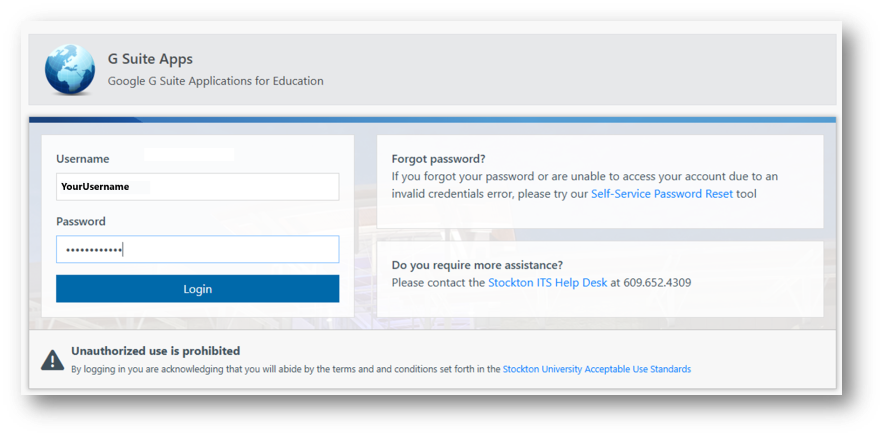The image size is (884, 437).
Task: Click the blue stripe above the login panel
Action: coord(432,120)
